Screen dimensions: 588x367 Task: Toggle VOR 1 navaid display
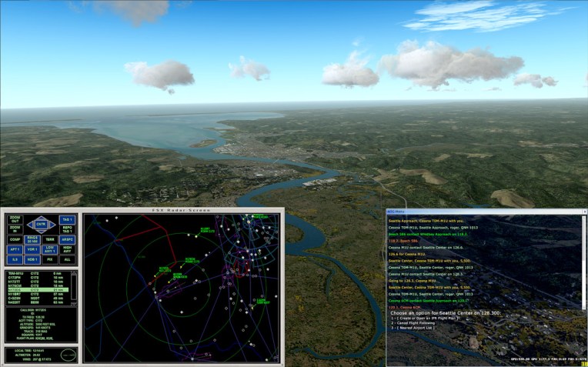pyautogui.click(x=32, y=249)
